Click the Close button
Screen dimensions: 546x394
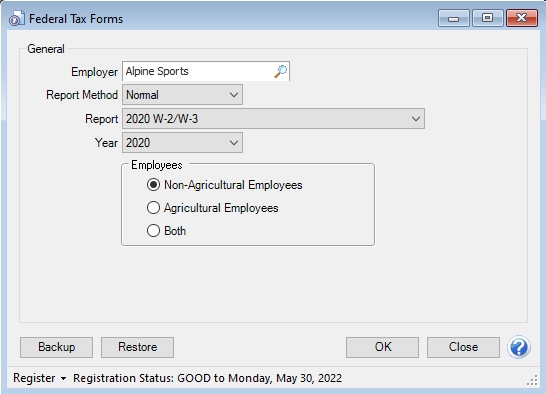tap(463, 347)
